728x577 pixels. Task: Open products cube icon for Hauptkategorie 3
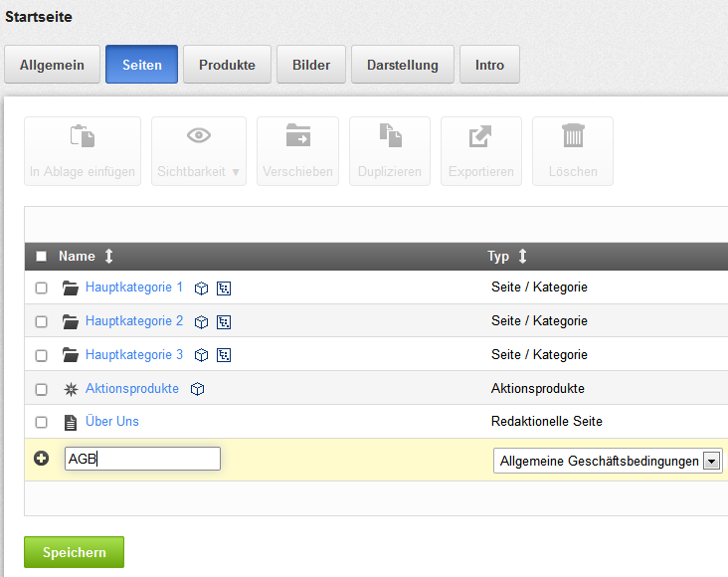pos(201,355)
